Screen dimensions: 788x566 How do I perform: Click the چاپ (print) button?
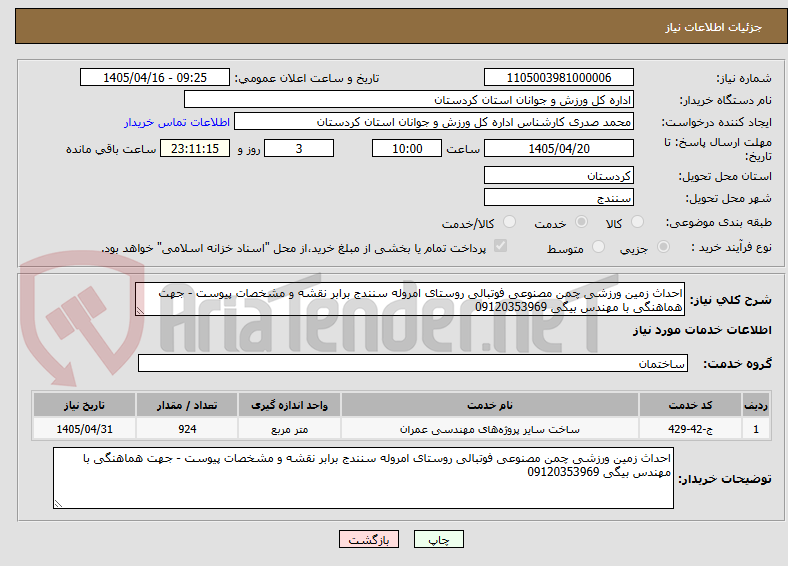click(438, 539)
